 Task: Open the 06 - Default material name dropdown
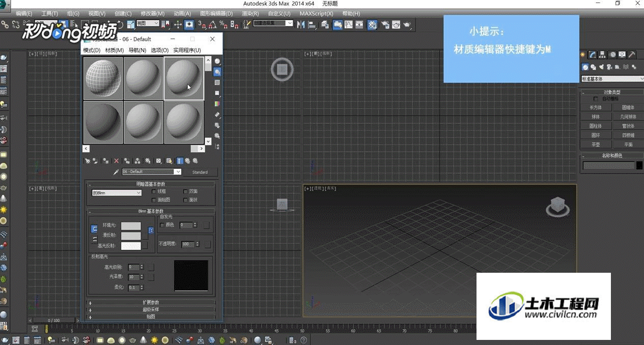152,172
